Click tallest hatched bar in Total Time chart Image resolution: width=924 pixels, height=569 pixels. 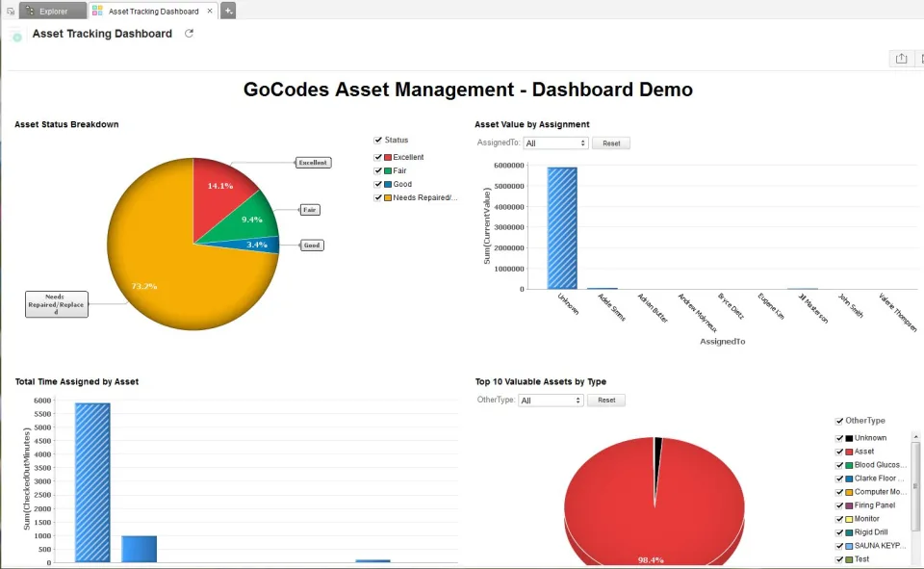click(92, 482)
